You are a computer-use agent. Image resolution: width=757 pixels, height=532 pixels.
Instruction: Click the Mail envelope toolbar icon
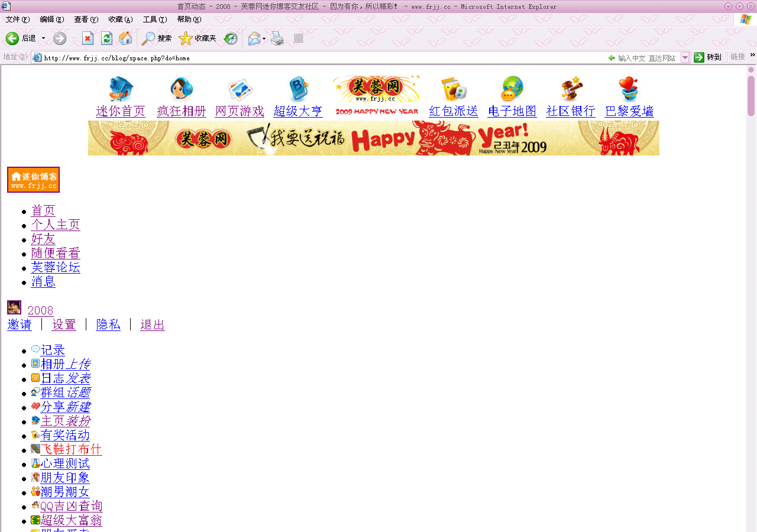pyautogui.click(x=254, y=38)
